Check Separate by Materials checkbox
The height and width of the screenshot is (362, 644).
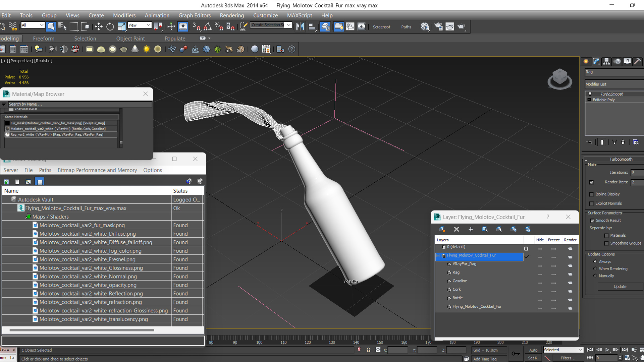(606, 236)
